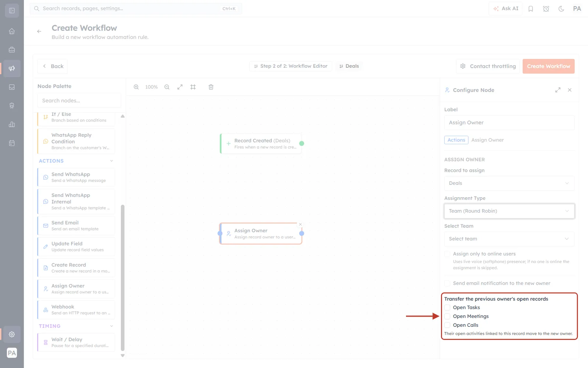Click the Search nodes field
The width and height of the screenshot is (588, 368).
(79, 100)
